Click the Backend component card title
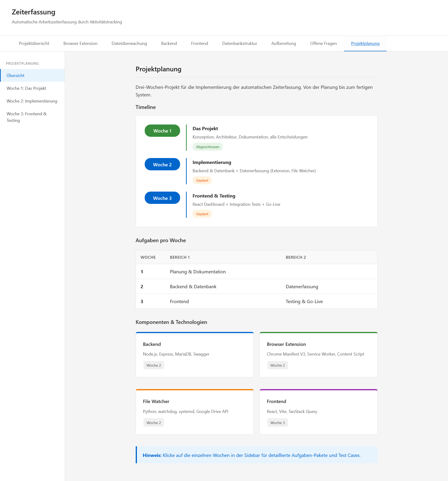Image resolution: width=448 pixels, height=481 pixels. pos(152,344)
